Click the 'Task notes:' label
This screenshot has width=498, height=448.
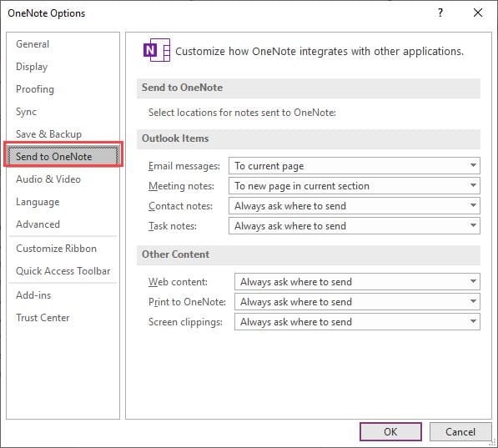tap(173, 226)
